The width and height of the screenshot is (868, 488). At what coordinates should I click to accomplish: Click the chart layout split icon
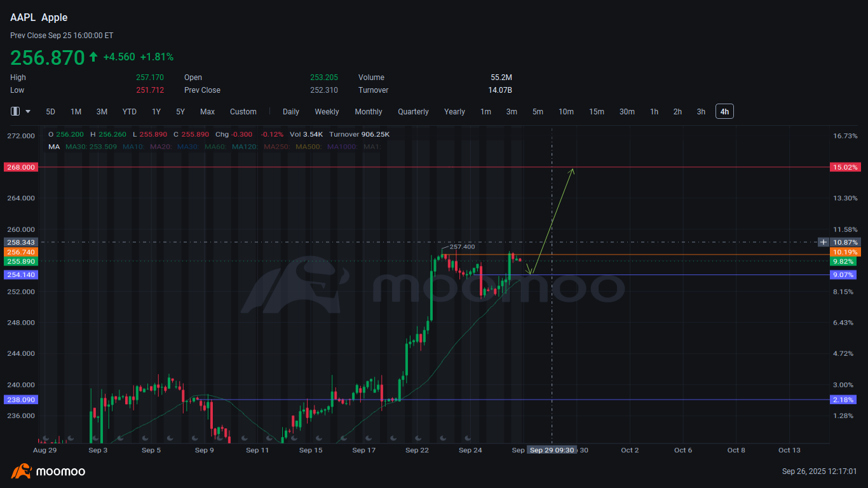point(15,111)
